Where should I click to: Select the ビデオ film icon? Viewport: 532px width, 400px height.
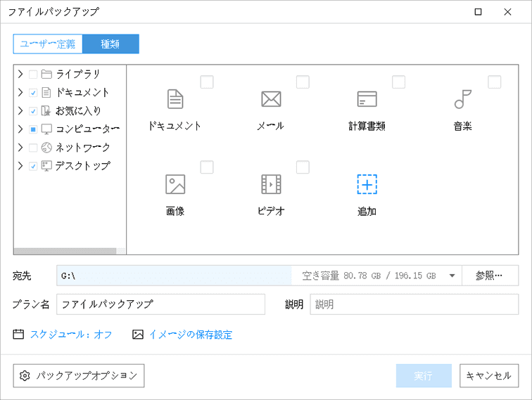[271, 184]
